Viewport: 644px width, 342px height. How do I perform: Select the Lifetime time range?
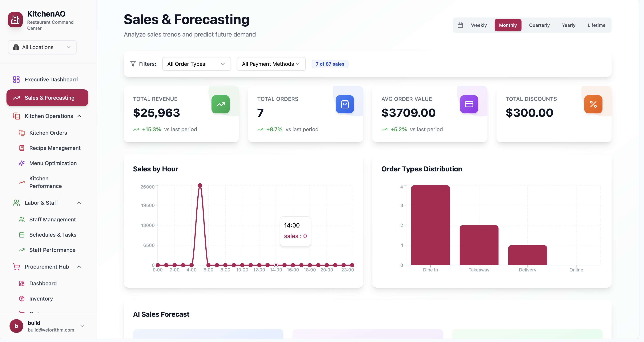pyautogui.click(x=597, y=25)
